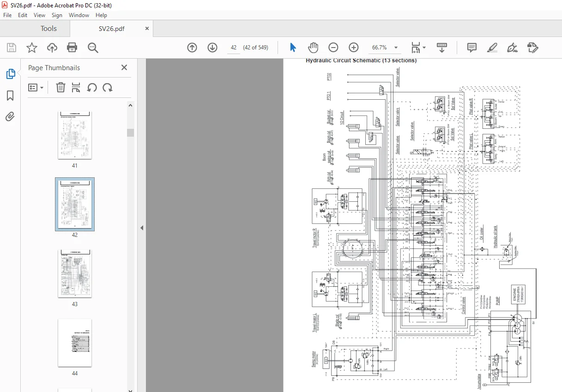Open the Help menu
This screenshot has width=562, height=392.
(x=101, y=15)
